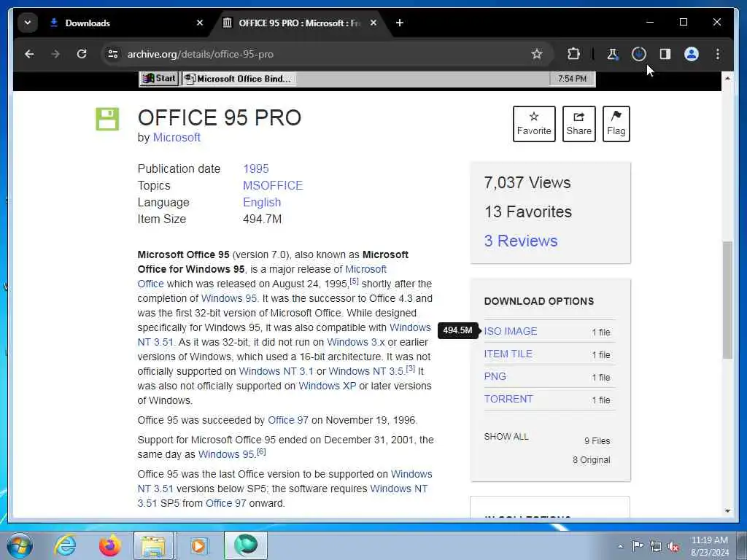Open footnote reference [6]
Viewport: 747px width, 560px height.
click(x=261, y=451)
